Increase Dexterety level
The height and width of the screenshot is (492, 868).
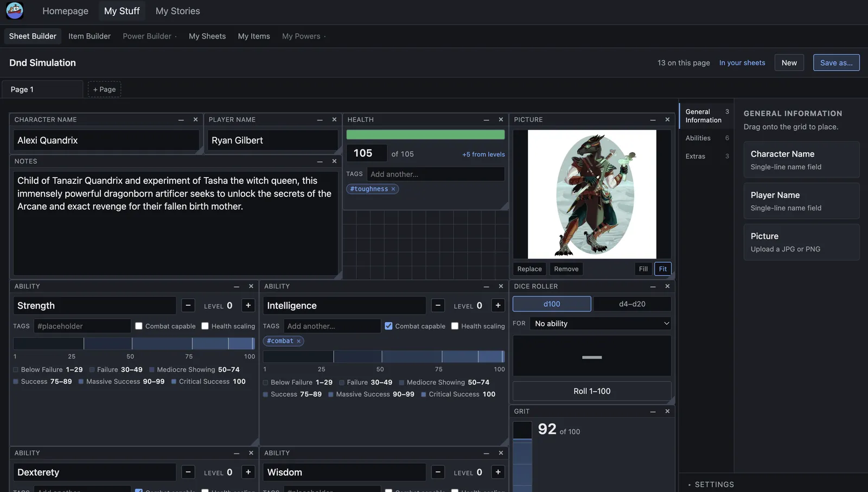(248, 472)
